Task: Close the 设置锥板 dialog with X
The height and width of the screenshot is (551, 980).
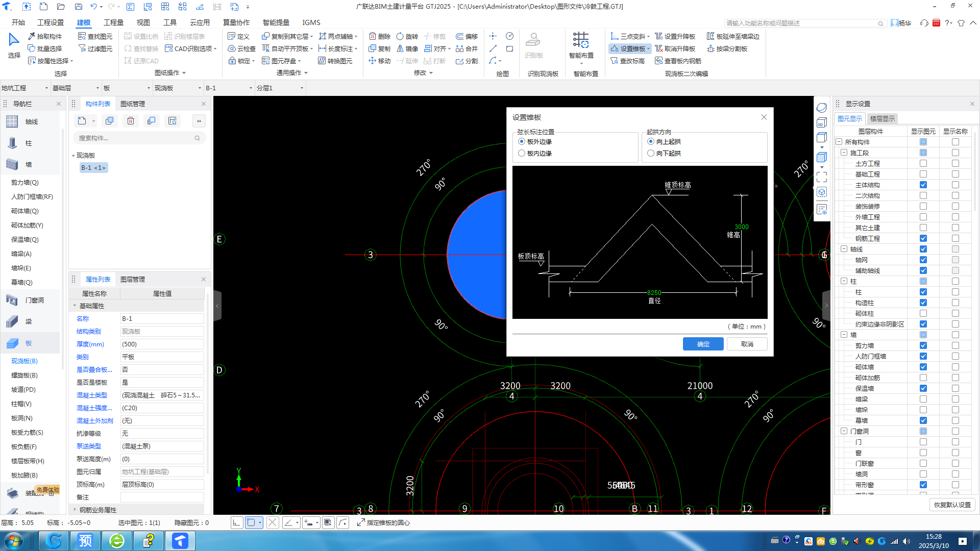Action: pos(764,117)
